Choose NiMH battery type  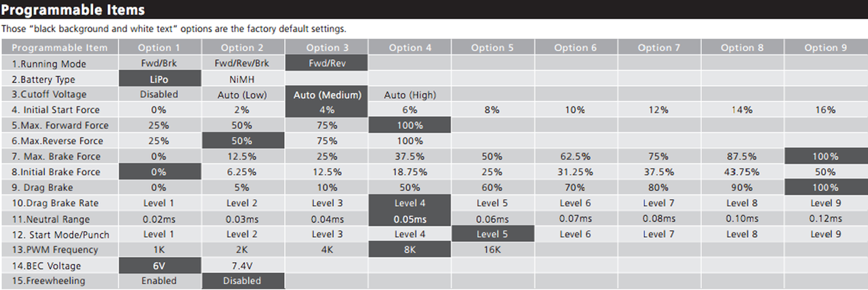click(242, 79)
